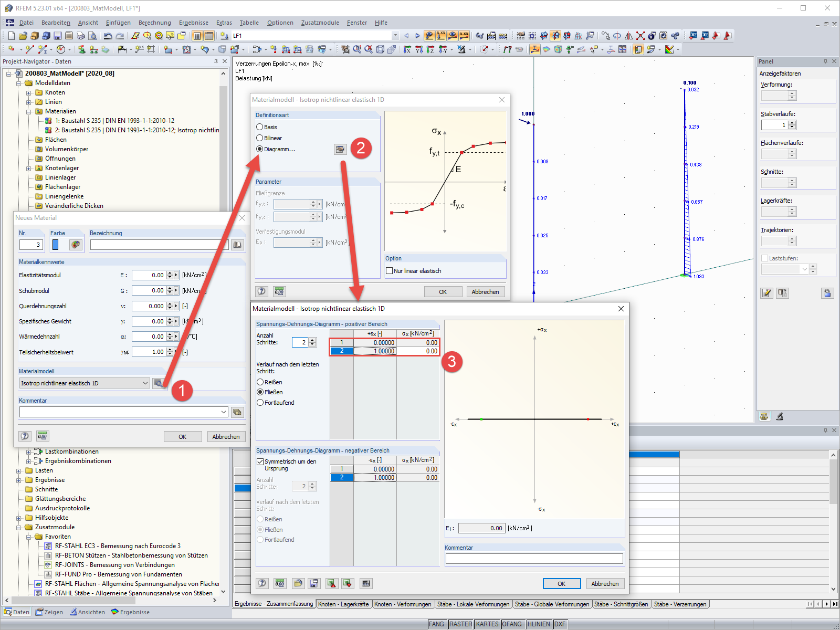Select Fließen in the positive range
The image size is (840, 630).
click(260, 392)
